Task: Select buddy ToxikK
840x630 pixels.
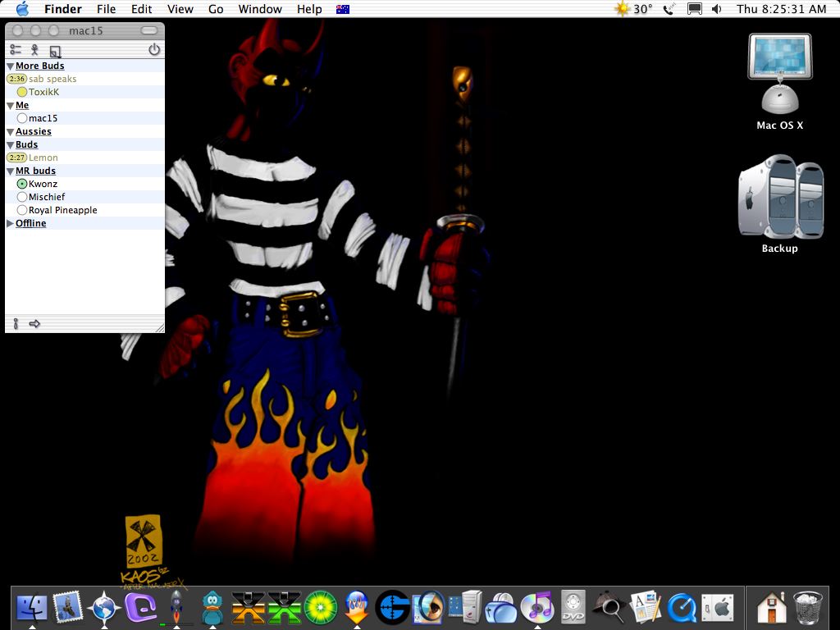Action: click(84, 92)
